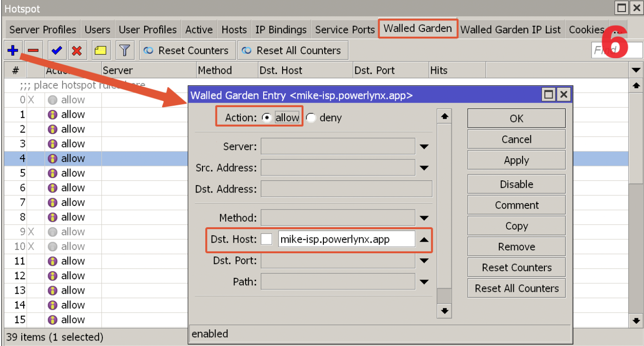Switch to the Walled Garden IP List tab
644x346 pixels.
pos(511,30)
